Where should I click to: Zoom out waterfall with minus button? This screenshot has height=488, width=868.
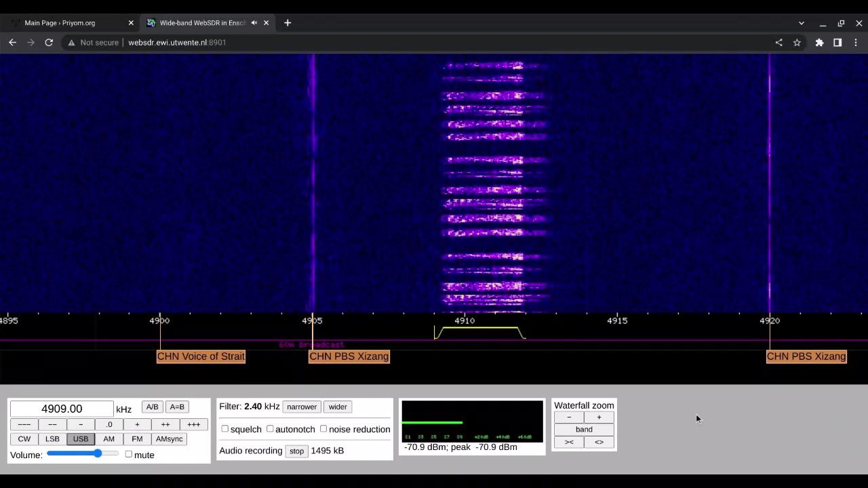click(x=569, y=418)
